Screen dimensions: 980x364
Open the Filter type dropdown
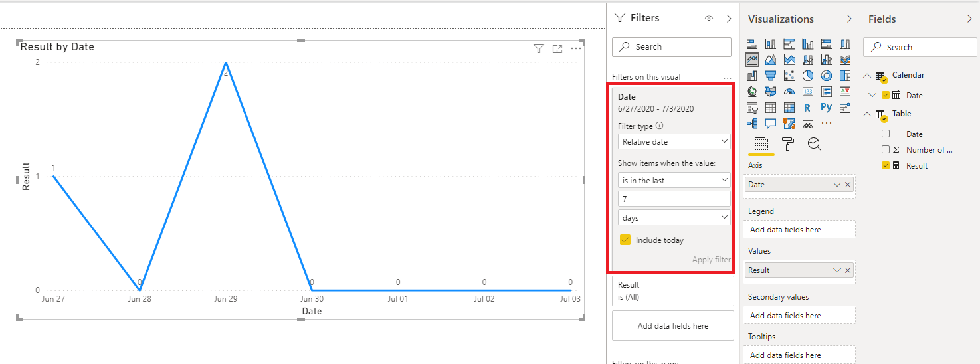point(674,141)
